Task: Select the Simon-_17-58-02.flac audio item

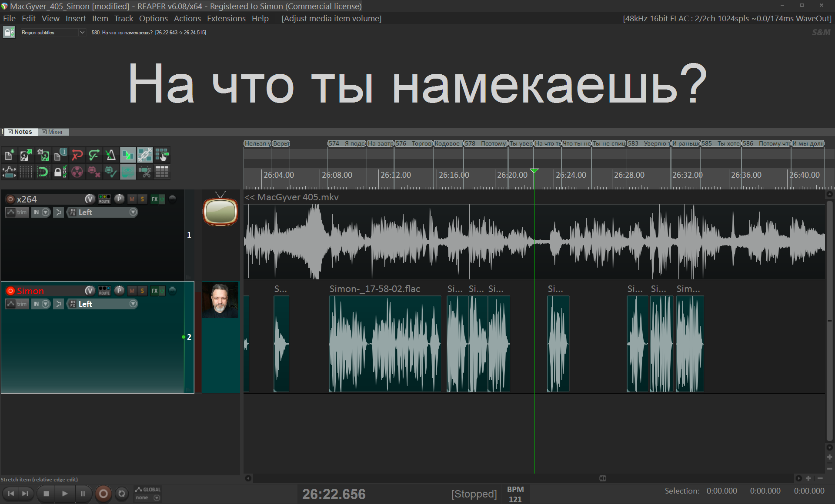Action: pyautogui.click(x=385, y=343)
